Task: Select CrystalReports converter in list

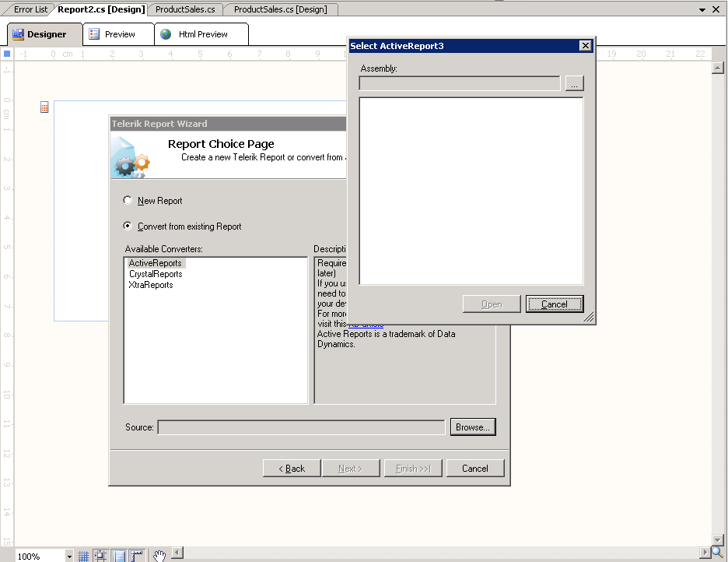Action: [x=156, y=274]
